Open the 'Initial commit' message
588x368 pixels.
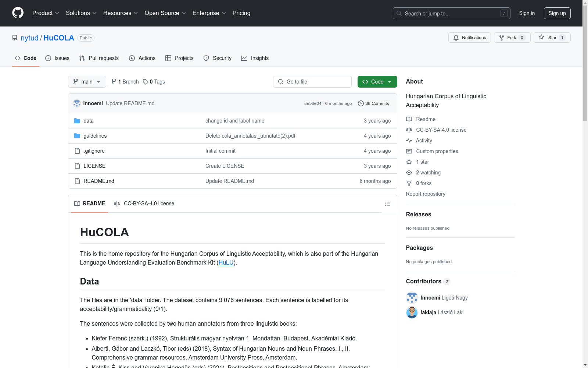[x=220, y=151]
